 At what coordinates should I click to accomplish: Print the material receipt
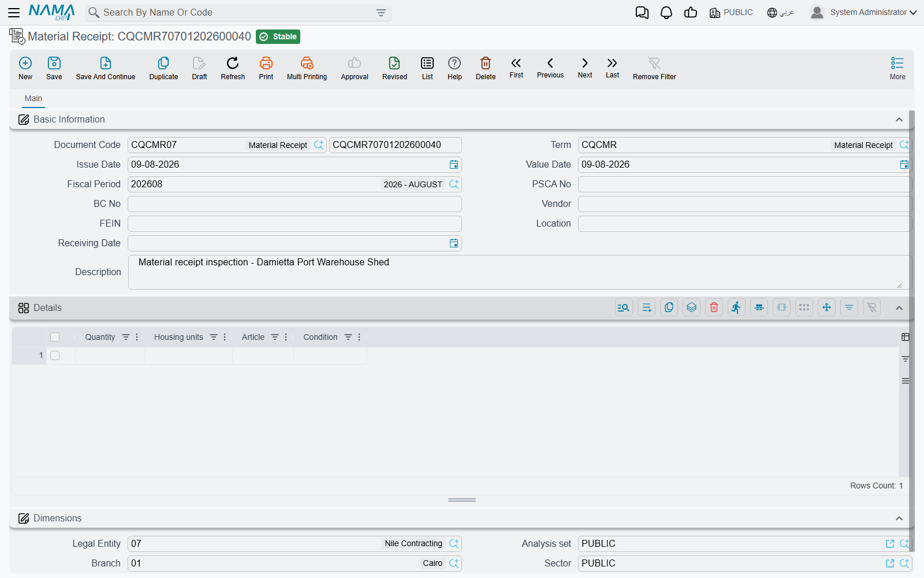266,68
